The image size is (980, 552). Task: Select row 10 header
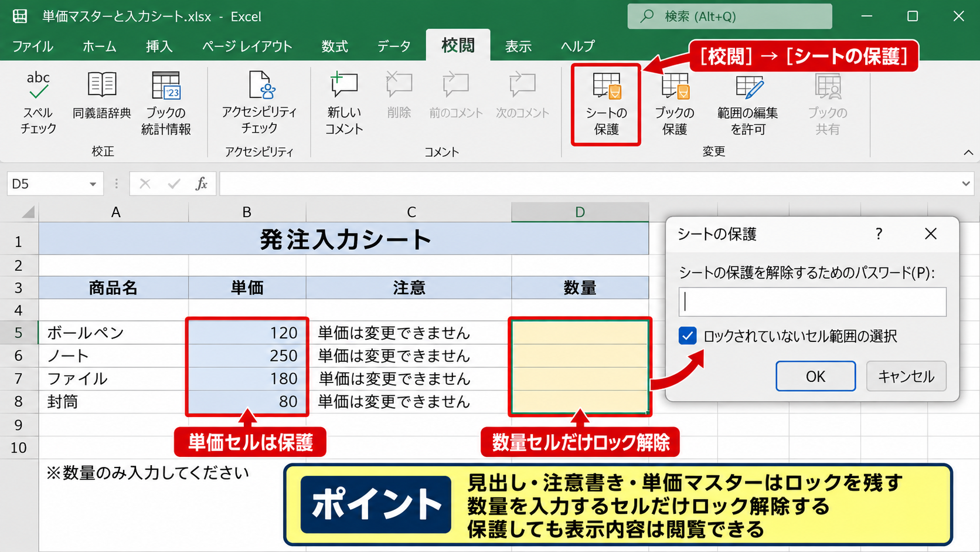(x=19, y=448)
